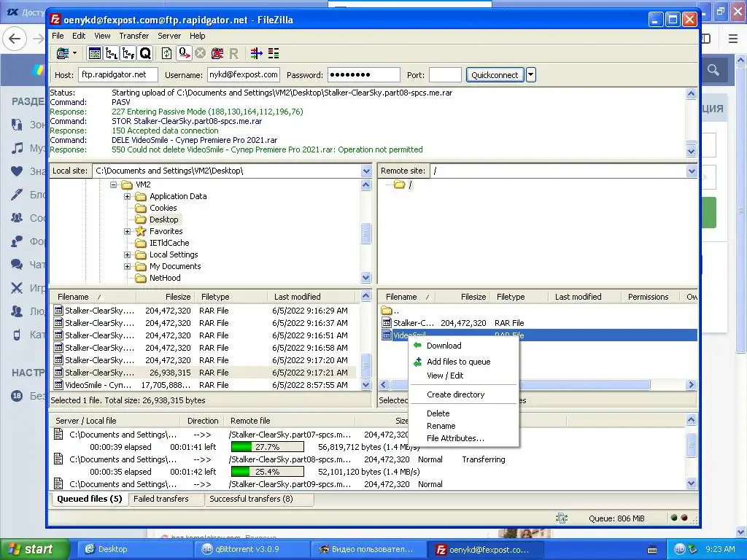This screenshot has width=747, height=560.
Task: Select Cookies folder in local tree
Action: (x=163, y=208)
